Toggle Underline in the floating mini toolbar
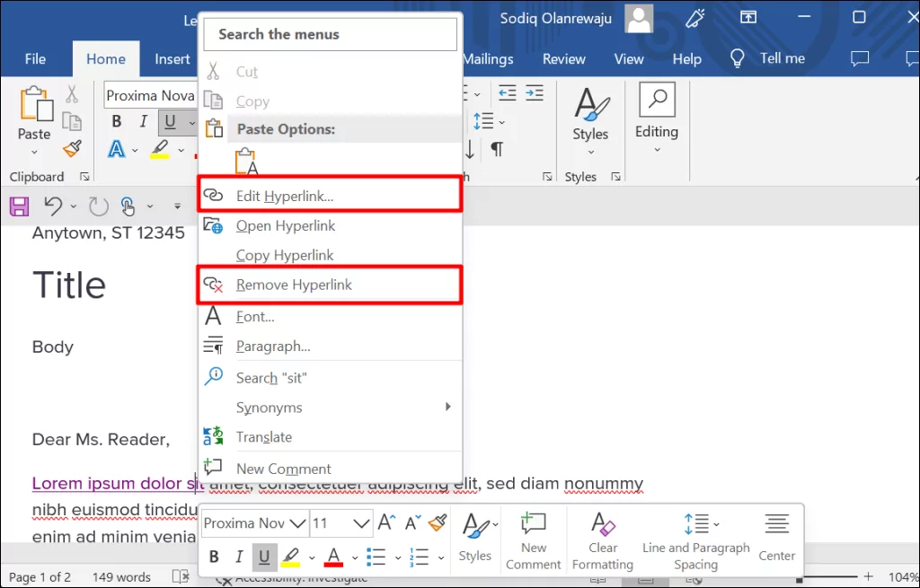Screen dimensions: 920x588 pos(264,557)
